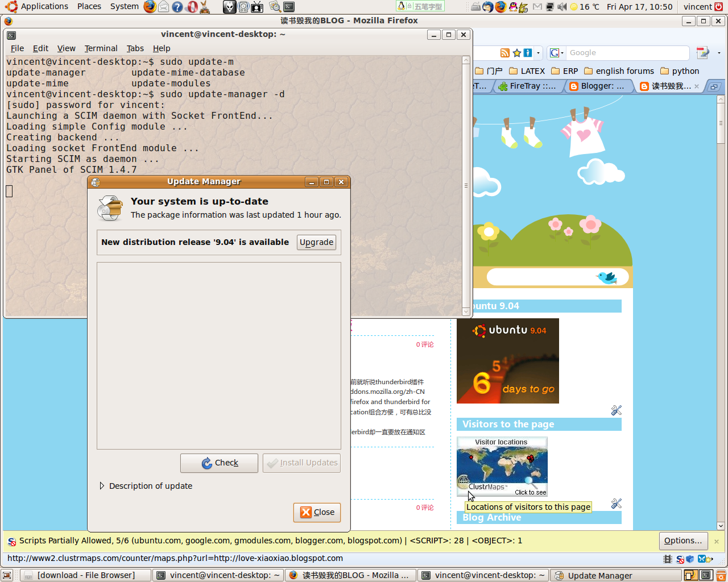The width and height of the screenshot is (728, 582).
Task: Click the TV player launcher icon
Action: click(x=257, y=7)
